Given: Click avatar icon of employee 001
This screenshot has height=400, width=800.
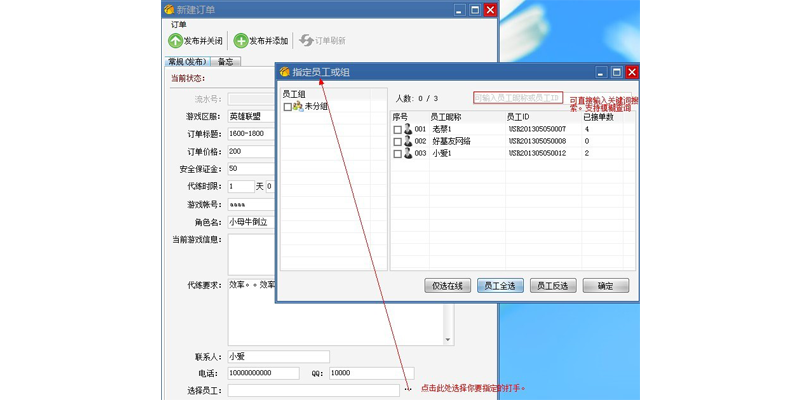Looking at the screenshot, I should (408, 130).
